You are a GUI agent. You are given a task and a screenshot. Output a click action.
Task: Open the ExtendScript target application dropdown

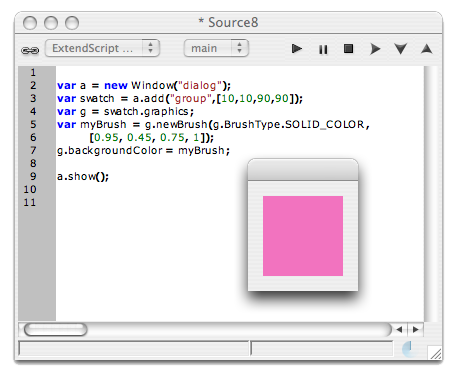(102, 48)
